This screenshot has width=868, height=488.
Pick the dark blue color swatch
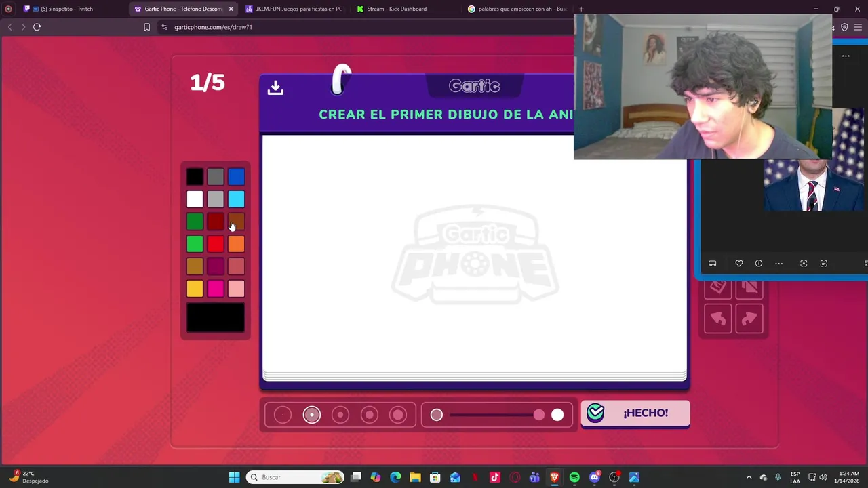236,177
